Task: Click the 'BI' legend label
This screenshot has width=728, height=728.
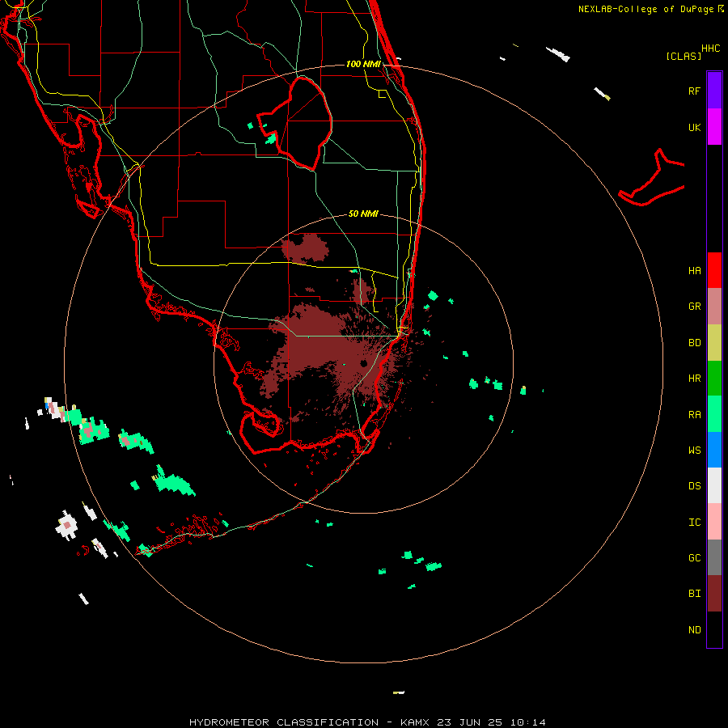Action: pyautogui.click(x=694, y=594)
